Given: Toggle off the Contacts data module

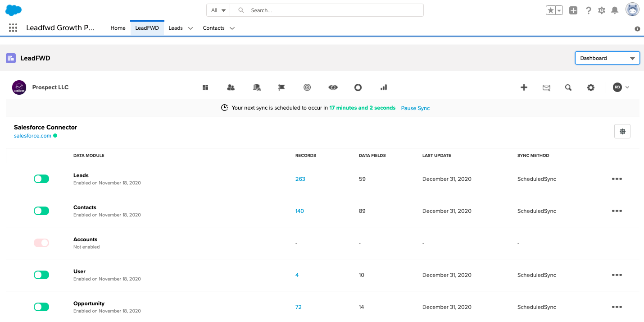Looking at the screenshot, I should click(x=41, y=211).
